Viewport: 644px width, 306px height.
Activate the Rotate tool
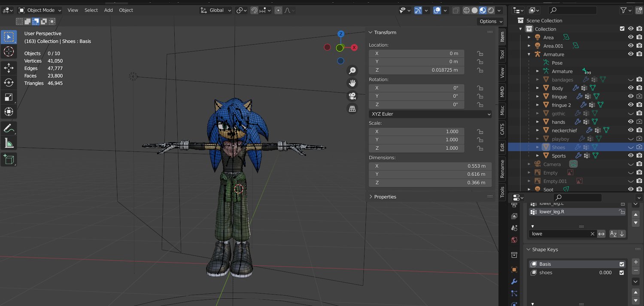tap(9, 82)
